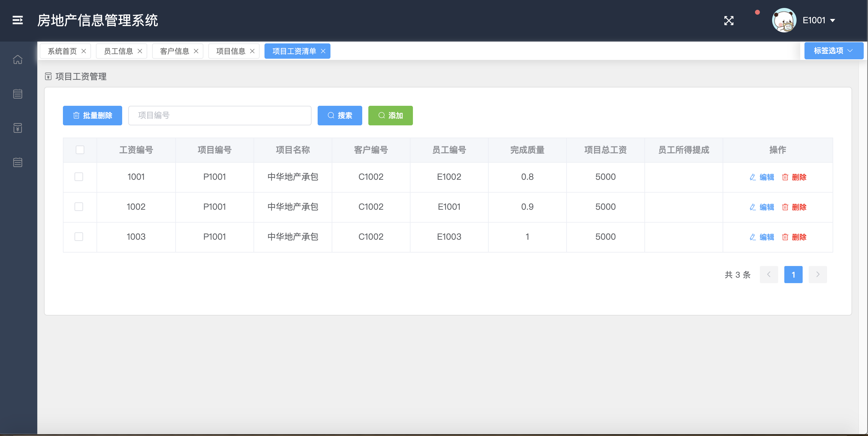Click into the 项目编号 search field

[220, 115]
